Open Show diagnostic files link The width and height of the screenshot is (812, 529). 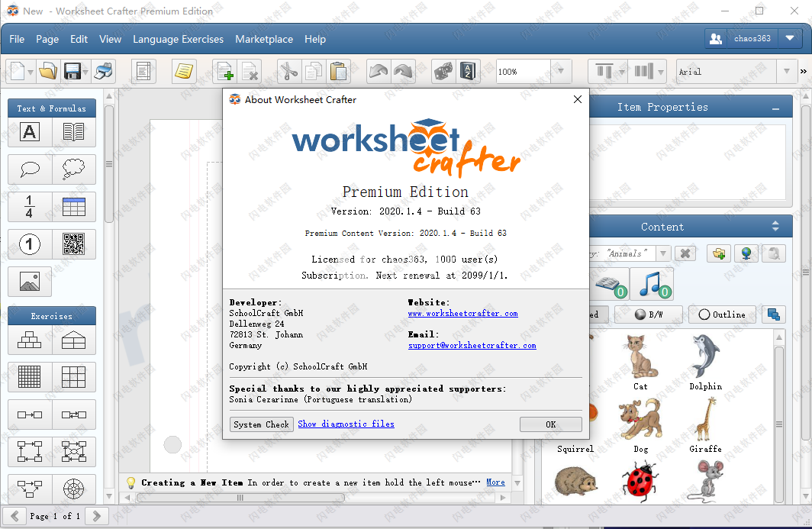[346, 424]
